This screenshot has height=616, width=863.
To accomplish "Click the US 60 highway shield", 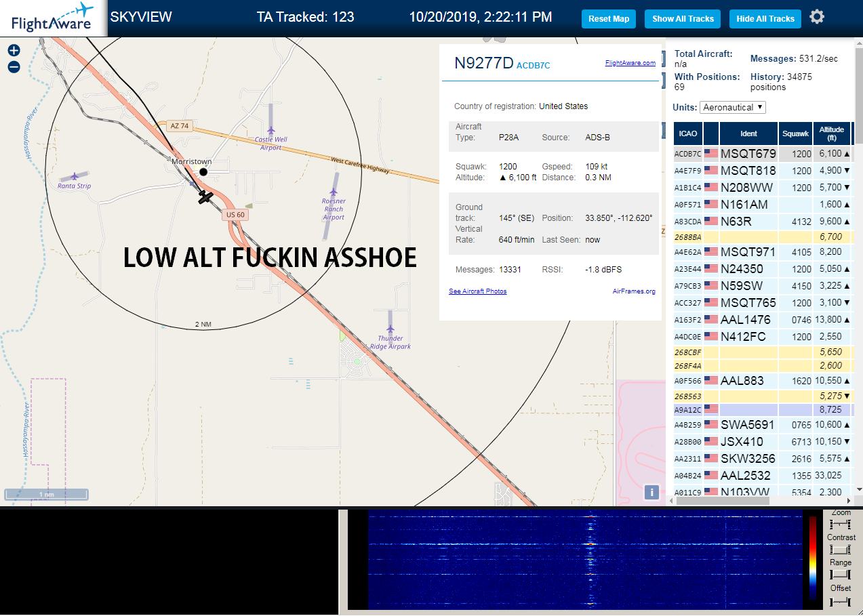I will pyautogui.click(x=235, y=215).
